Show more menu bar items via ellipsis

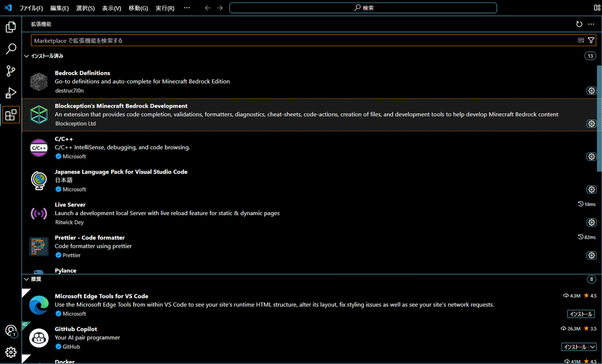(187, 8)
